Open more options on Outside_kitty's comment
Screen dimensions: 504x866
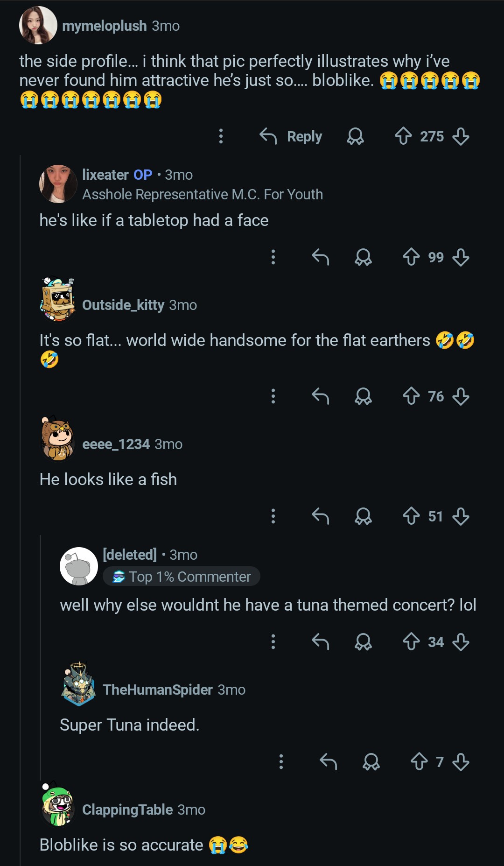(273, 396)
